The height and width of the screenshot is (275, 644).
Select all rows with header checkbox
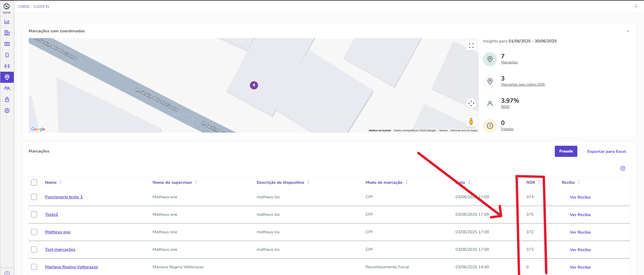click(34, 182)
